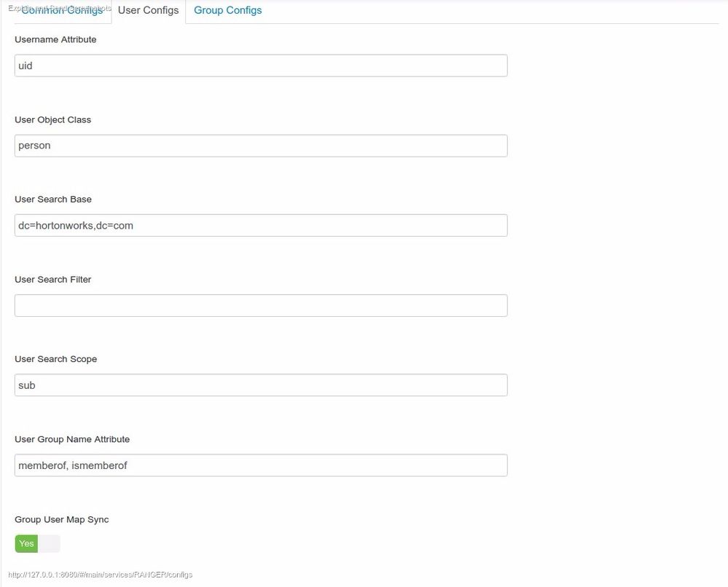Focus the empty User Search Filter field
This screenshot has width=728, height=587.
[x=261, y=305]
